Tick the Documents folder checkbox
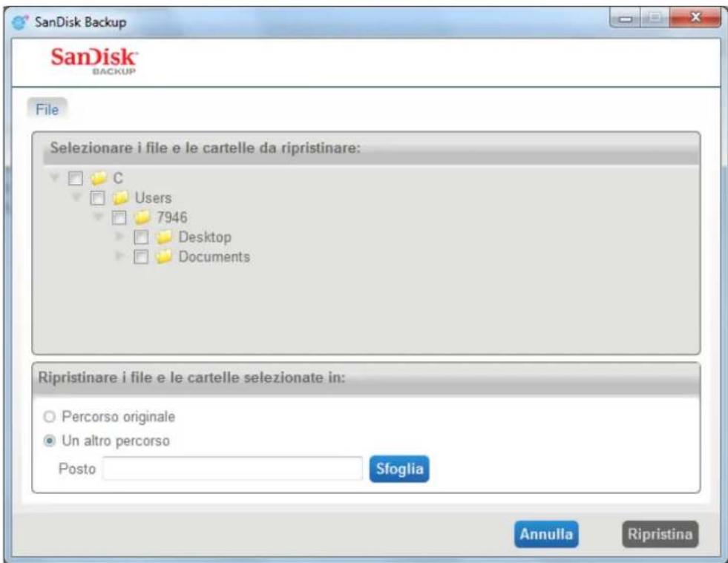Screen dimensions: 728x563 [x=141, y=257]
